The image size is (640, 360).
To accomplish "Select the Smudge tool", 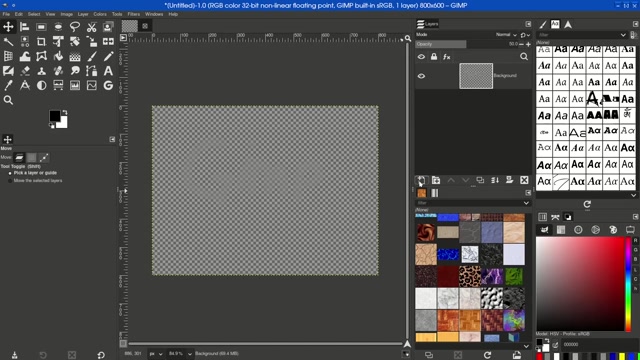I will (x=75, y=71).
